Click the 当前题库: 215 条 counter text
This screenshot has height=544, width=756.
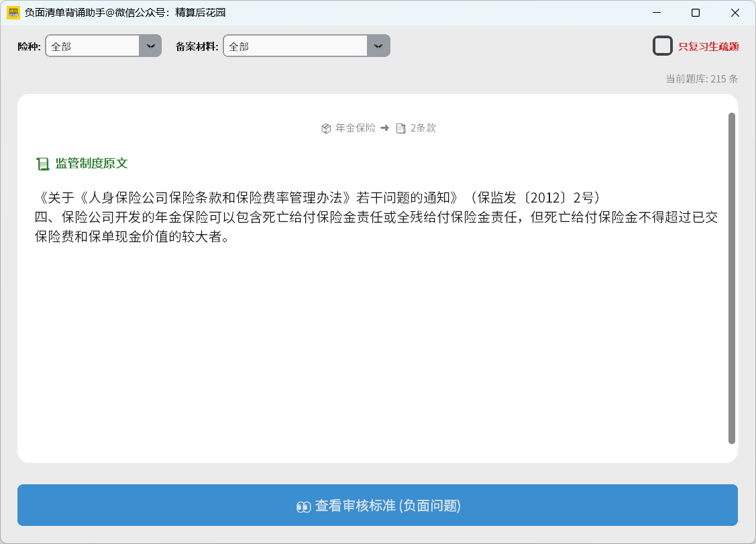(x=702, y=78)
